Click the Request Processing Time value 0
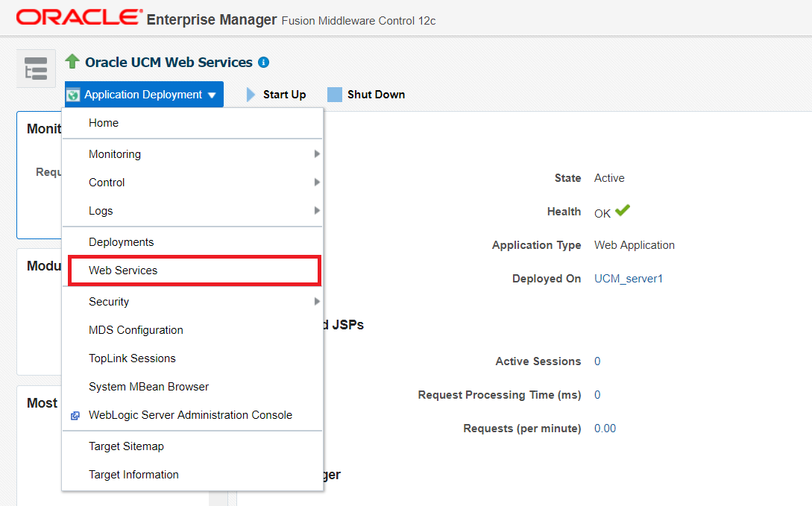 [x=597, y=395]
